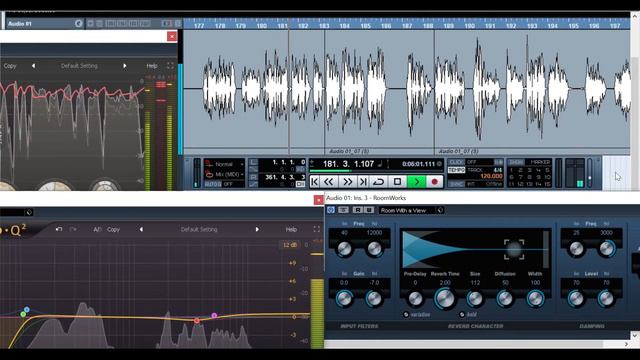Open RoomWorks preset management icon
Image resolution: width=640 pixels, height=360 pixels.
440,210
